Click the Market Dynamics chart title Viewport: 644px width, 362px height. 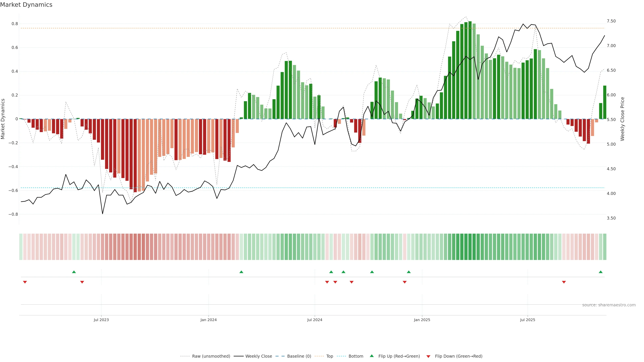point(26,5)
